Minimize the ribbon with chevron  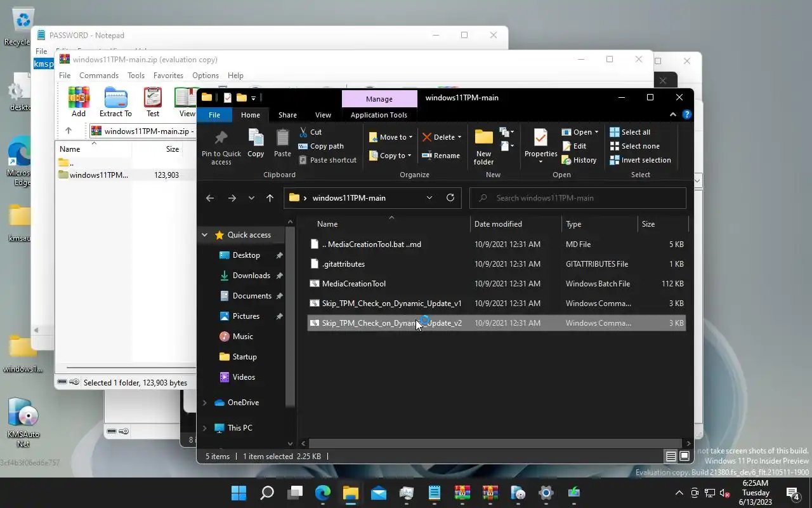click(673, 115)
